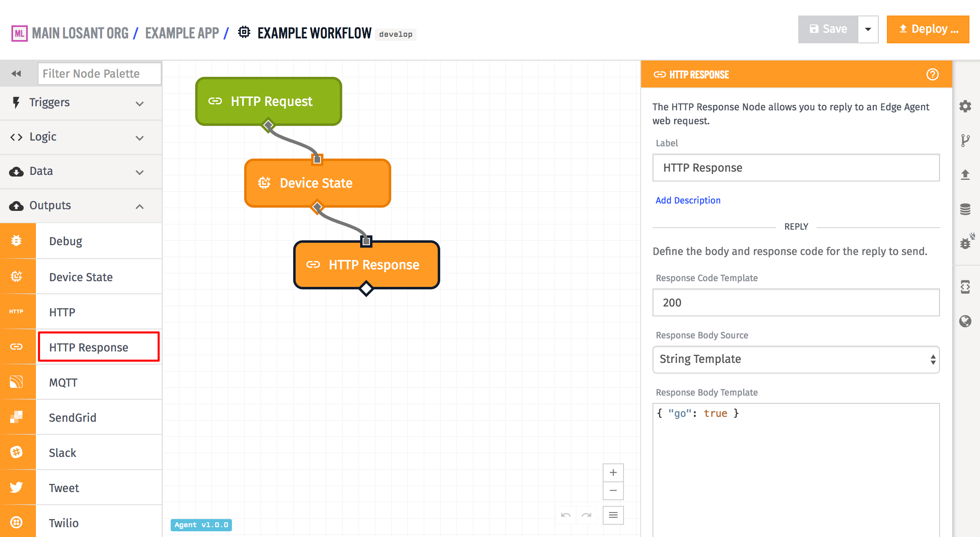
Task: Click the Label input field
Action: tap(796, 168)
